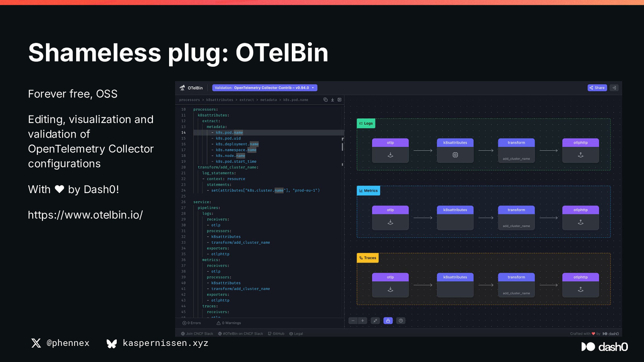The width and height of the screenshot is (644, 362).
Task: Click the 'context: resource' editor line
Action: tap(226, 179)
